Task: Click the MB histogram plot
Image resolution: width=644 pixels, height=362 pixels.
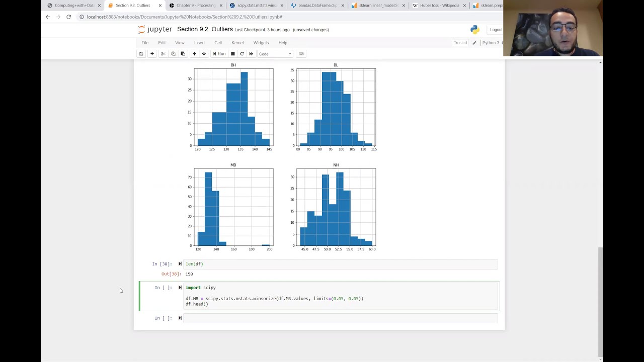Action: 233,207
